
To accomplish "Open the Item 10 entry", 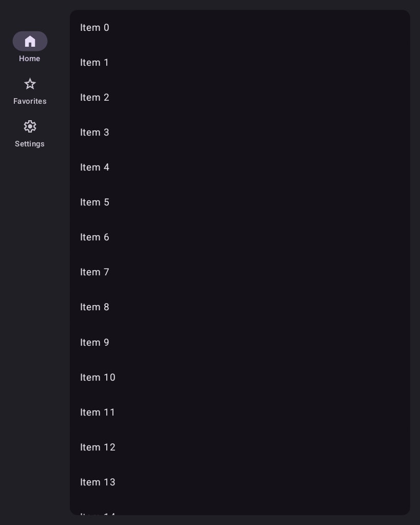I will pos(98,378).
